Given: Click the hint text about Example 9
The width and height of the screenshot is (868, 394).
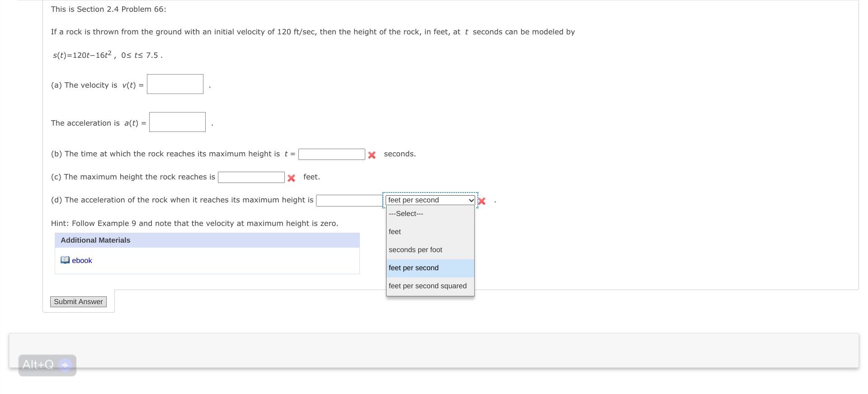Looking at the screenshot, I should 194,223.
